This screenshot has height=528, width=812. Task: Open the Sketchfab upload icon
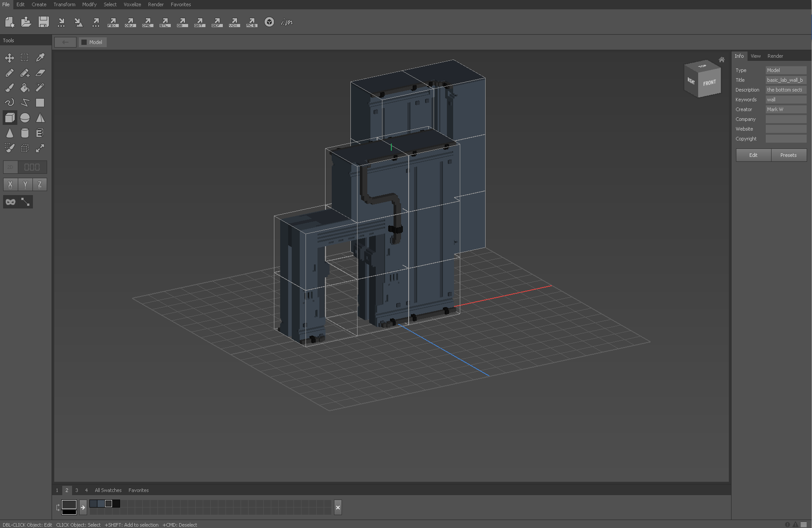click(x=269, y=22)
